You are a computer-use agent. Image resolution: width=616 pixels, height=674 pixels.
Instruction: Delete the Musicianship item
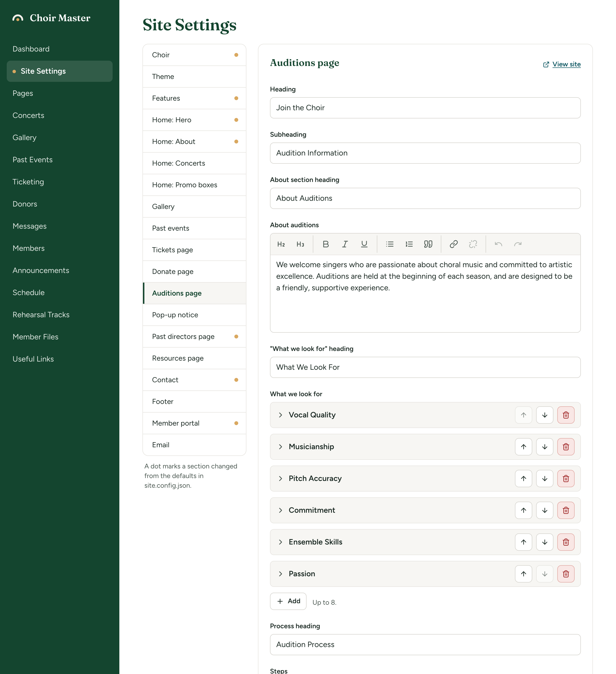click(566, 447)
